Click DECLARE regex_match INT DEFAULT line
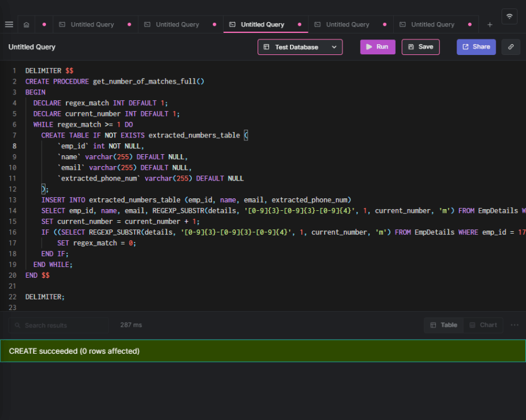526x420 pixels. (x=100, y=103)
